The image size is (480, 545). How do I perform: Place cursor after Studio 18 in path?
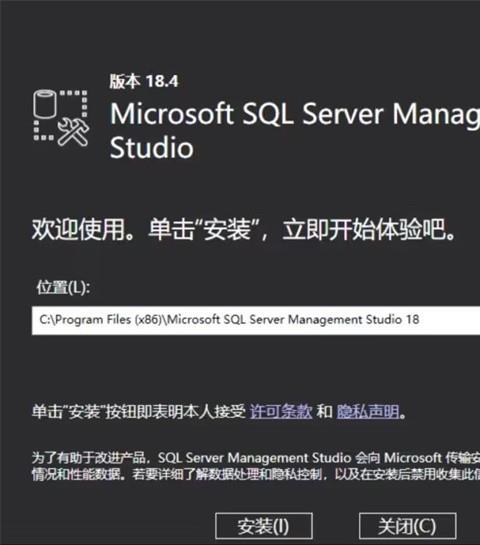421,320
